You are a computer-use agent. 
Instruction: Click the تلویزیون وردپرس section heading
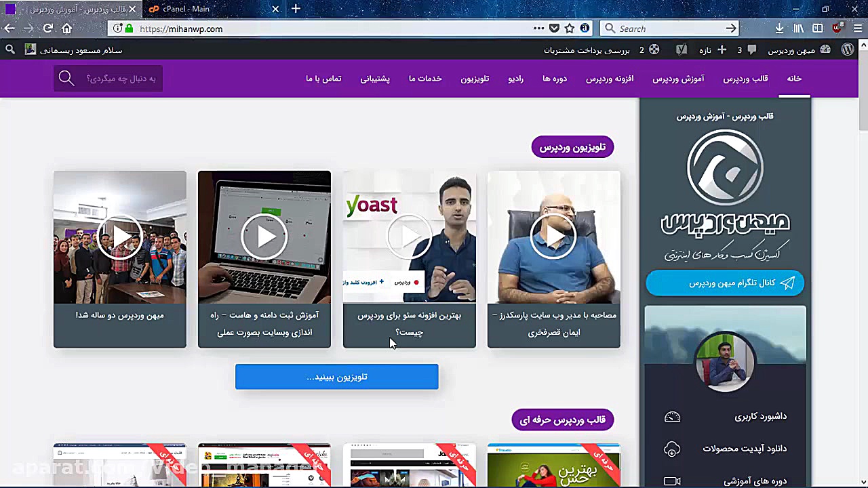[x=572, y=147]
